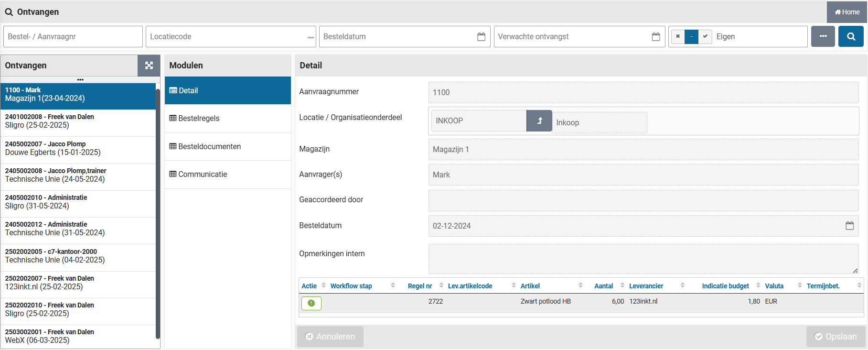This screenshot has width=868, height=350.
Task: Go to the Home page
Action: (847, 12)
